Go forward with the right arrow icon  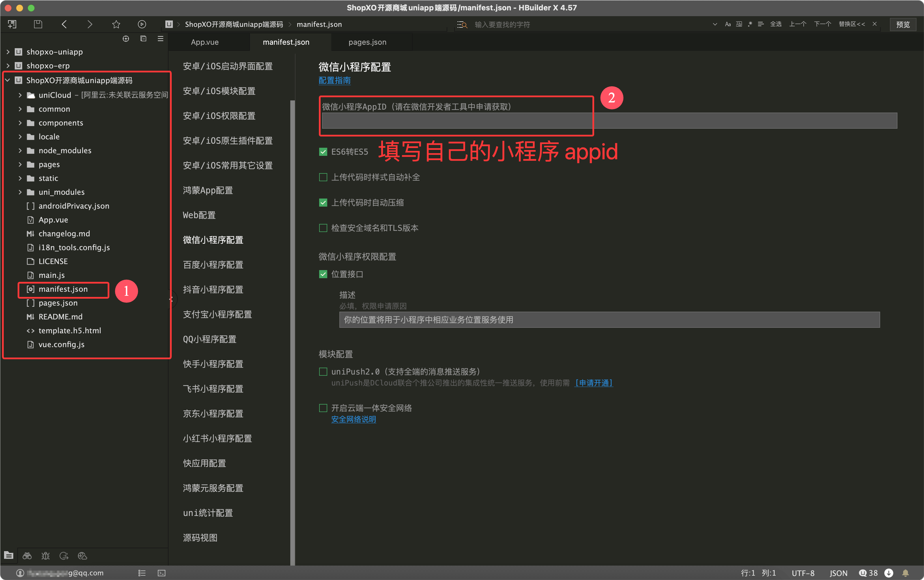click(90, 25)
